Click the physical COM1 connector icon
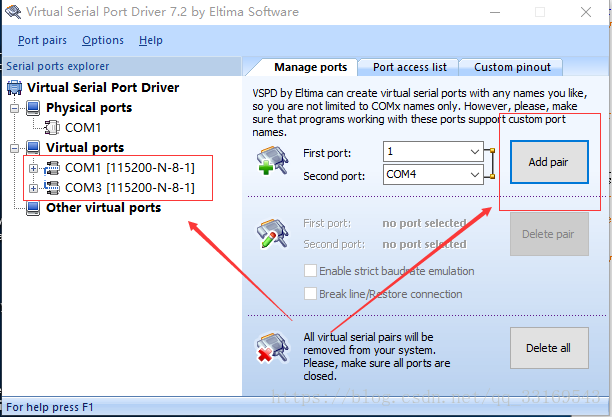This screenshot has height=417, width=612. (x=52, y=128)
